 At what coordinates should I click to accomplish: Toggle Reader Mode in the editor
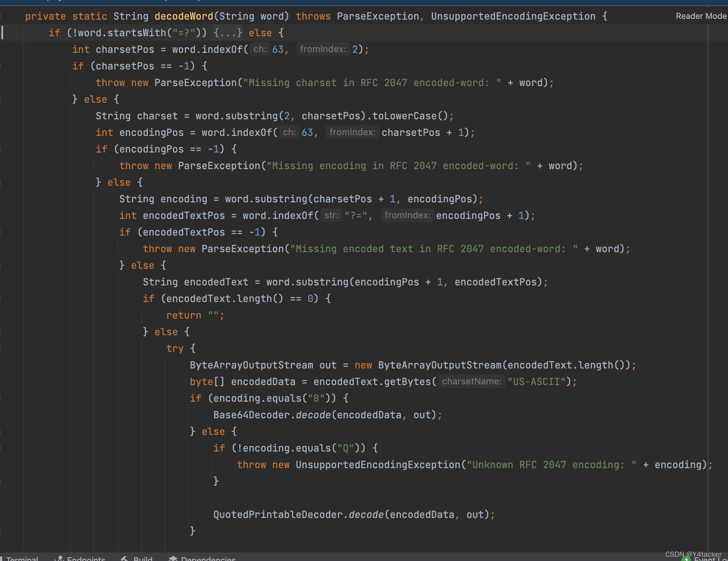click(x=700, y=16)
